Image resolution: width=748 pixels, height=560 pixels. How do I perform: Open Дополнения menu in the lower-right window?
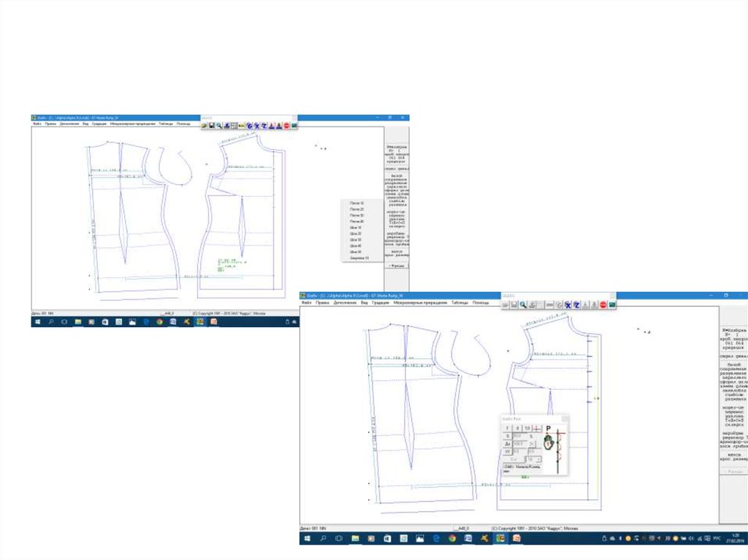pos(345,302)
